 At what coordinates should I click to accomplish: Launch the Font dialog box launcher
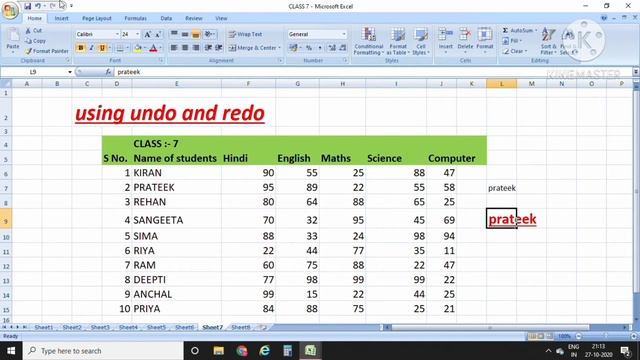161,60
